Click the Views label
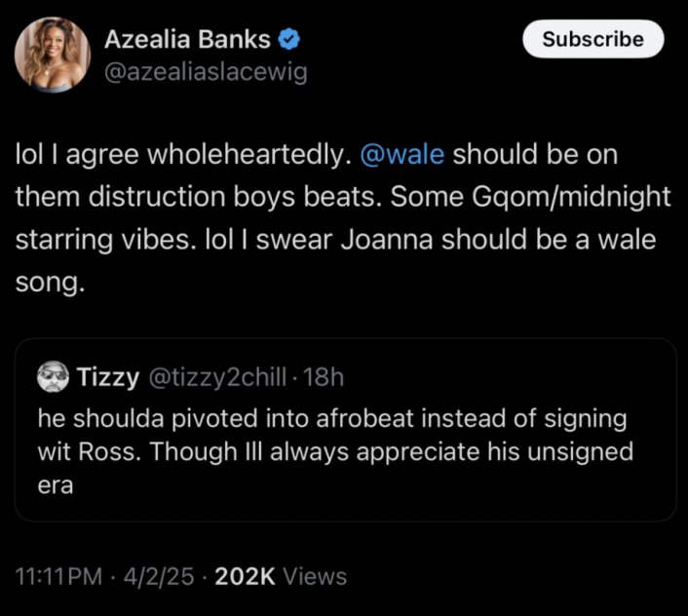This screenshot has height=616, width=688. (315, 576)
